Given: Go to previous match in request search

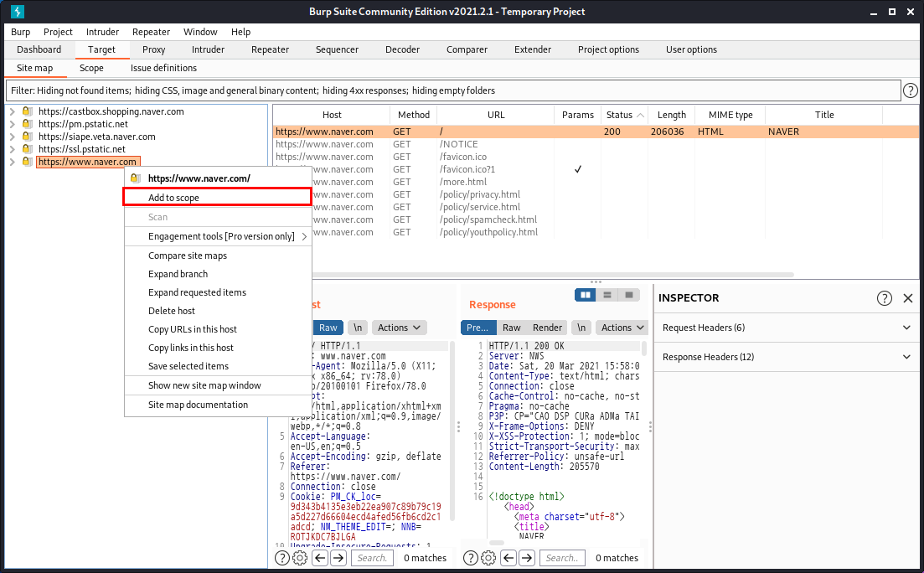Looking at the screenshot, I should tap(320, 558).
